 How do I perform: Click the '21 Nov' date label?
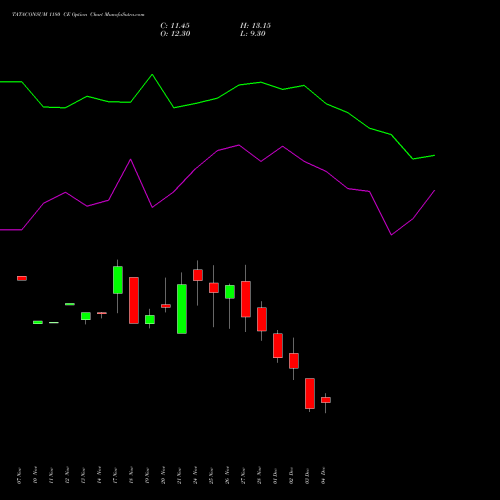(x=179, y=476)
